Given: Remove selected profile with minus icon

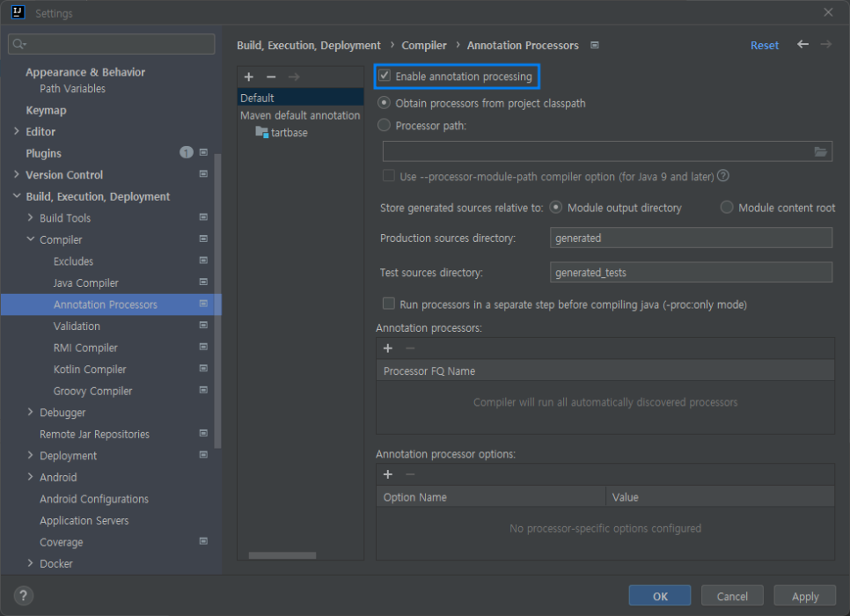Looking at the screenshot, I should [x=271, y=77].
